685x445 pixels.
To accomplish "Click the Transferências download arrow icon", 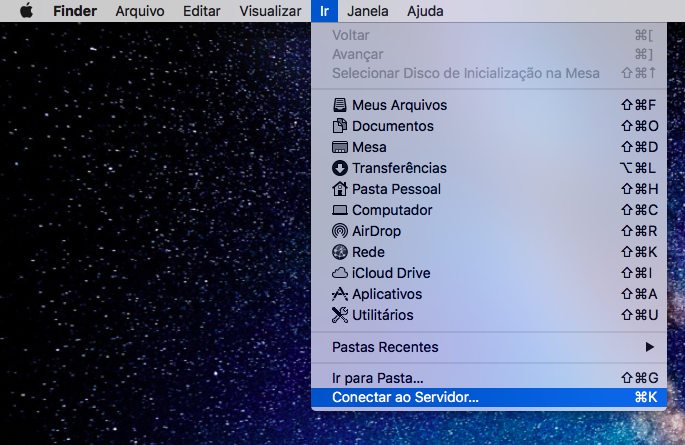I will coord(340,168).
